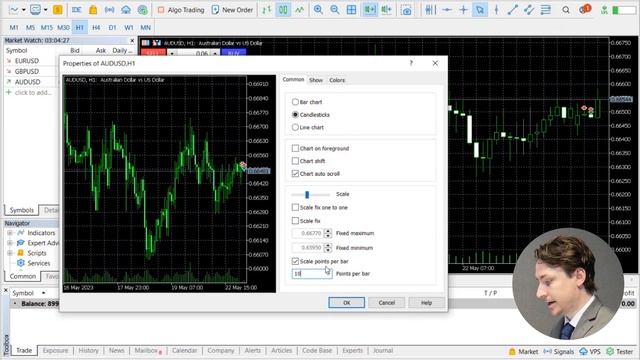Click the yellow dollar account icon
640x360 pixels.
point(58,9)
